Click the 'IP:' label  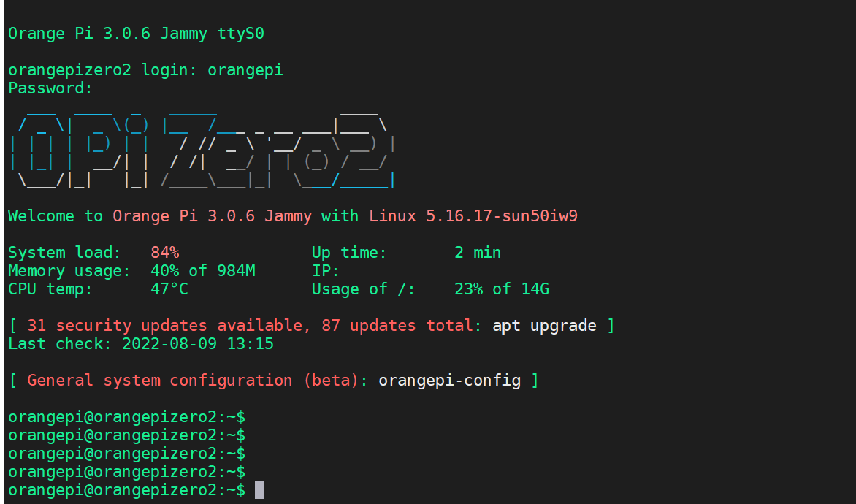coord(325,271)
